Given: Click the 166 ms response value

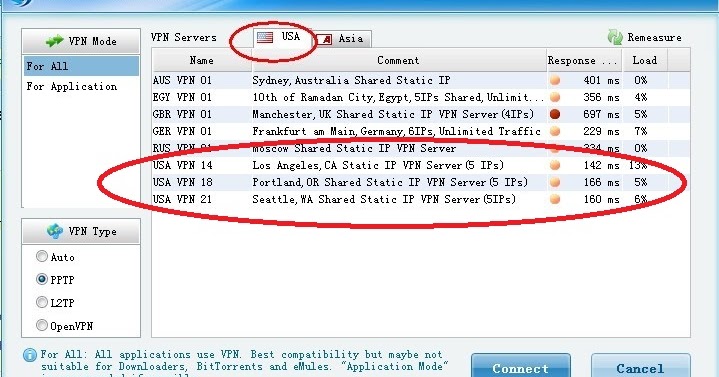Looking at the screenshot, I should [x=601, y=182].
